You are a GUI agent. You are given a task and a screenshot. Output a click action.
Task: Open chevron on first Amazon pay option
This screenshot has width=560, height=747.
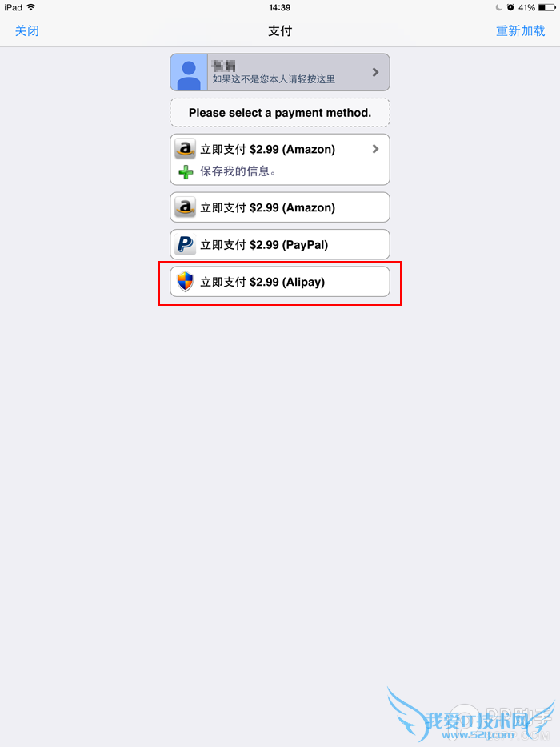tap(375, 149)
